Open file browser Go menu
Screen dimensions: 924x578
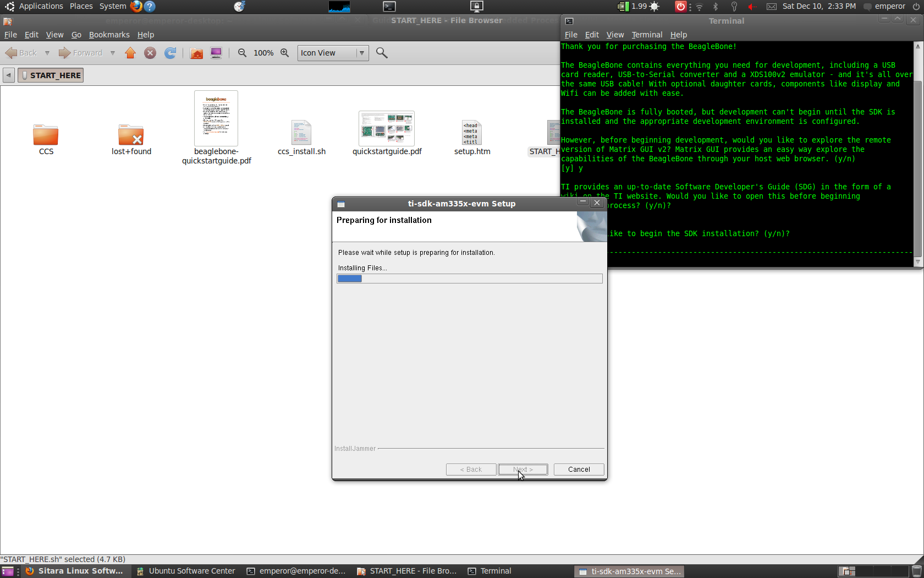point(76,35)
